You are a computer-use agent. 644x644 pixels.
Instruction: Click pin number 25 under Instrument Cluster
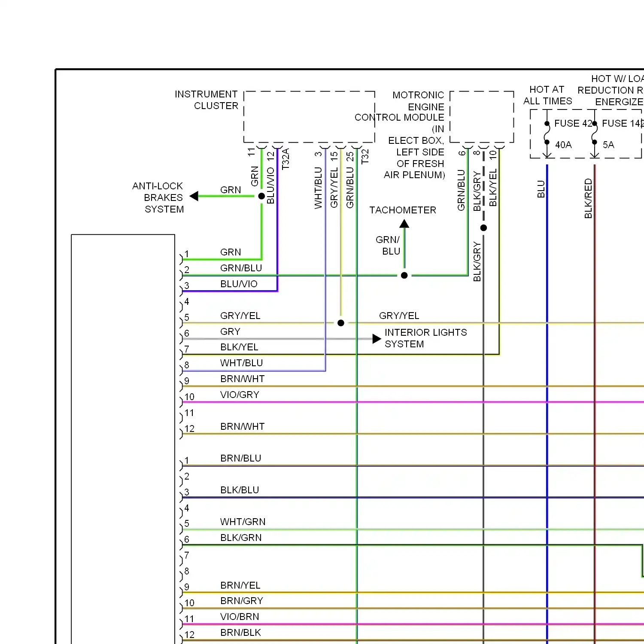350,157
